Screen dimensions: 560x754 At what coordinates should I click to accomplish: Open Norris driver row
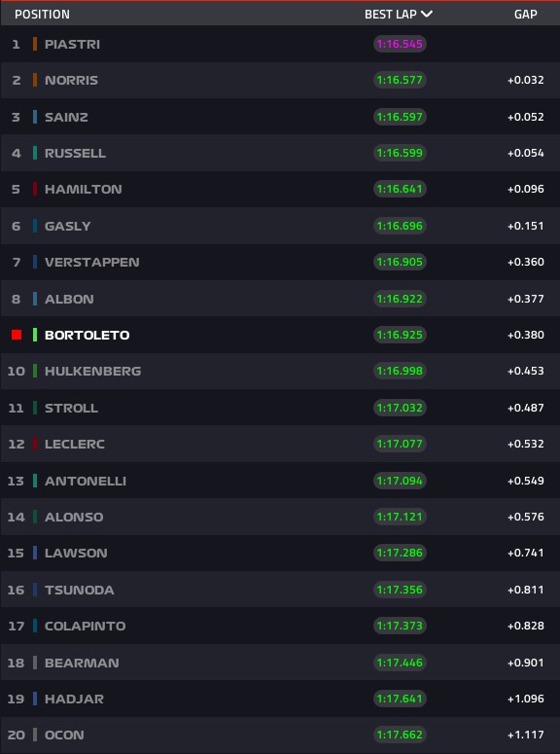[x=280, y=80]
